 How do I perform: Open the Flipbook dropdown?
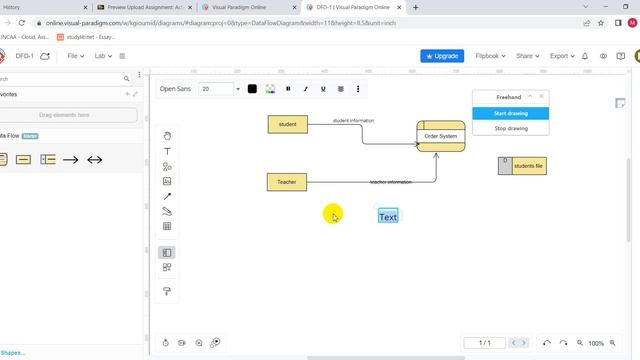[x=490, y=56]
